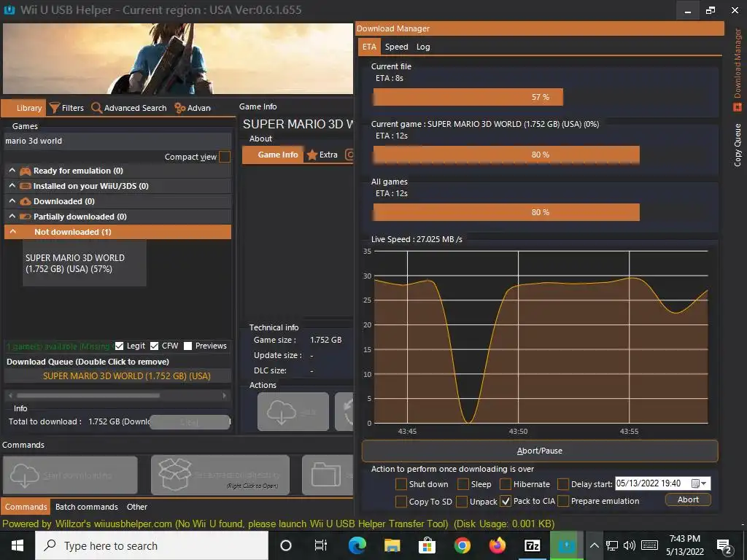Viewport: 747px width, 560px height.
Task: Click the console icon beside Installed on your WiiU/3DS
Action: (26, 186)
